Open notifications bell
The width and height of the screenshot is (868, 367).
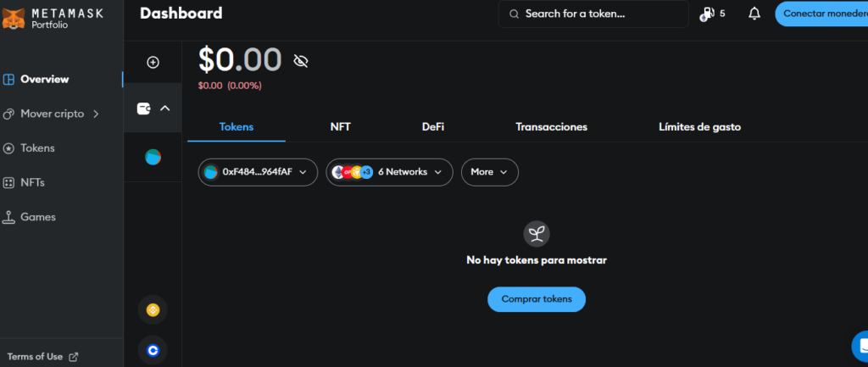click(754, 14)
